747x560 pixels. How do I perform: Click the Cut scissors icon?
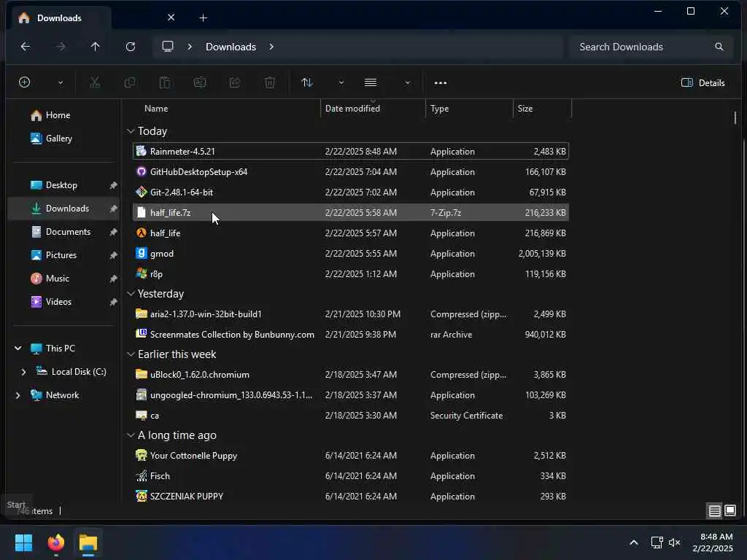pos(95,82)
